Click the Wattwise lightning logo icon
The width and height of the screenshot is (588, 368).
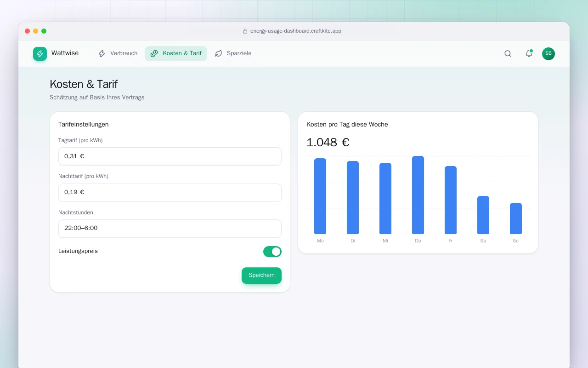[x=40, y=54]
